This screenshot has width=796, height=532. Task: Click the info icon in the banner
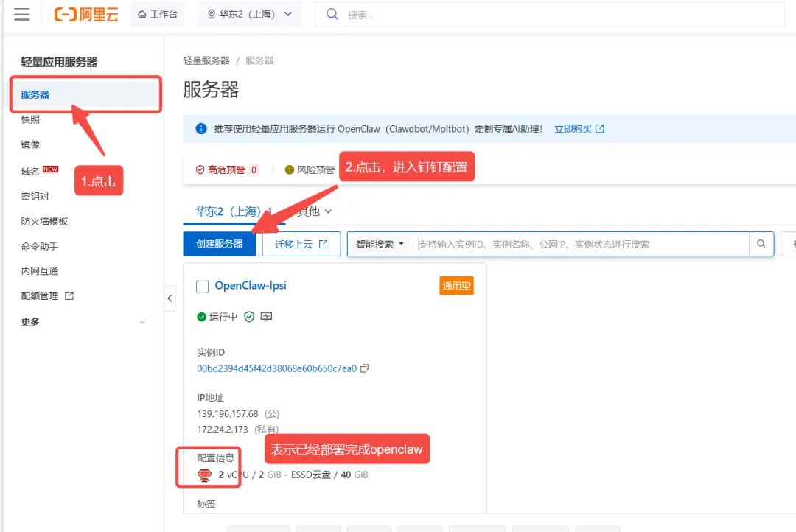tap(201, 128)
